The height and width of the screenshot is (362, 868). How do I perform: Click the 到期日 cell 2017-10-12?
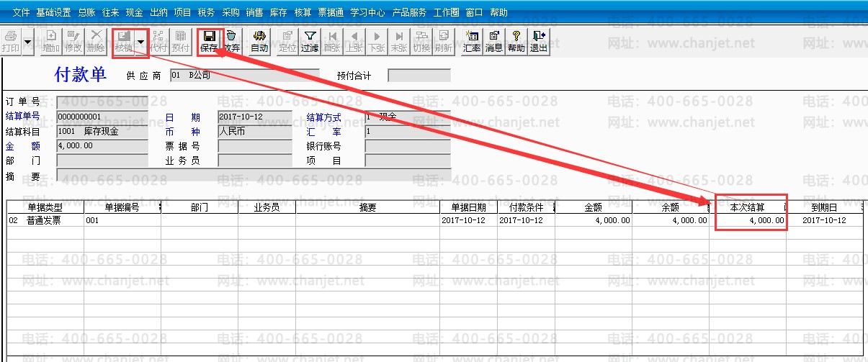click(x=824, y=220)
